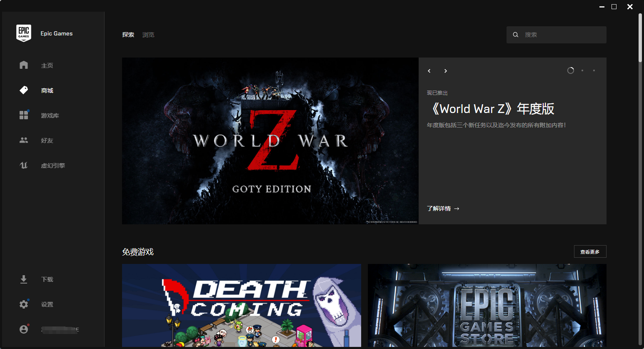Close the Epic Games launcher window
The width and height of the screenshot is (644, 349).
(630, 7)
